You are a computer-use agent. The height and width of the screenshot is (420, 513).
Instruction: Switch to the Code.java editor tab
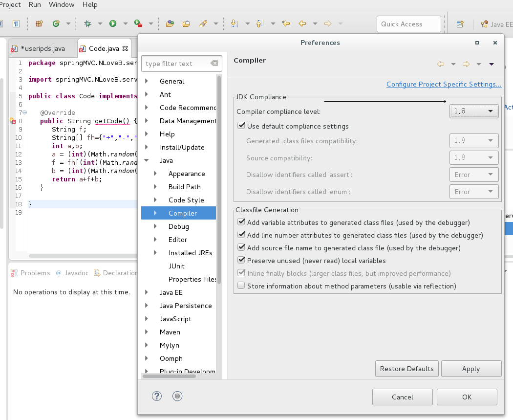coord(104,48)
